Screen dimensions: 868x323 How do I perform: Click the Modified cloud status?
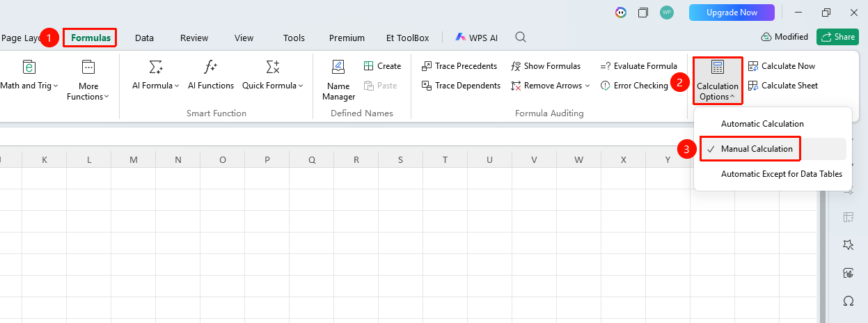pos(784,37)
